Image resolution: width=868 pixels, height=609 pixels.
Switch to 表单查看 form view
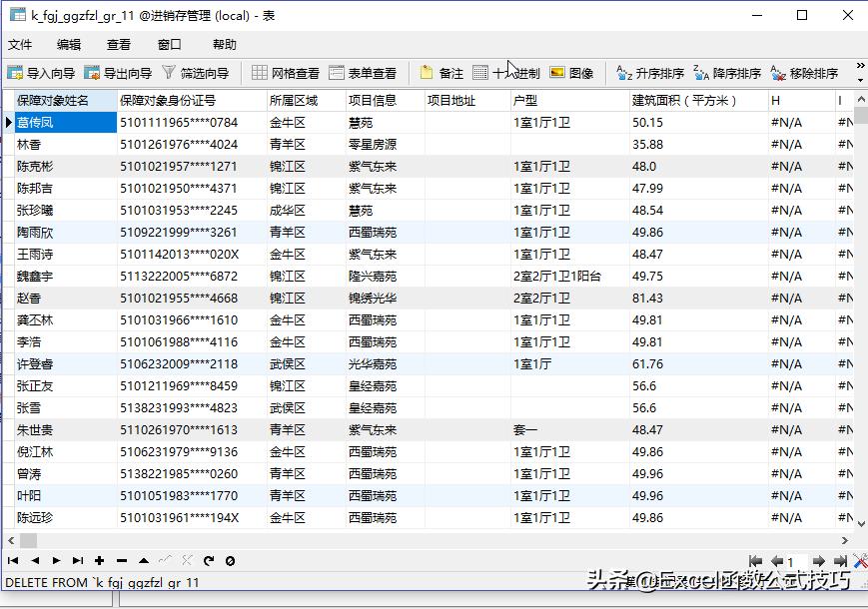click(365, 71)
